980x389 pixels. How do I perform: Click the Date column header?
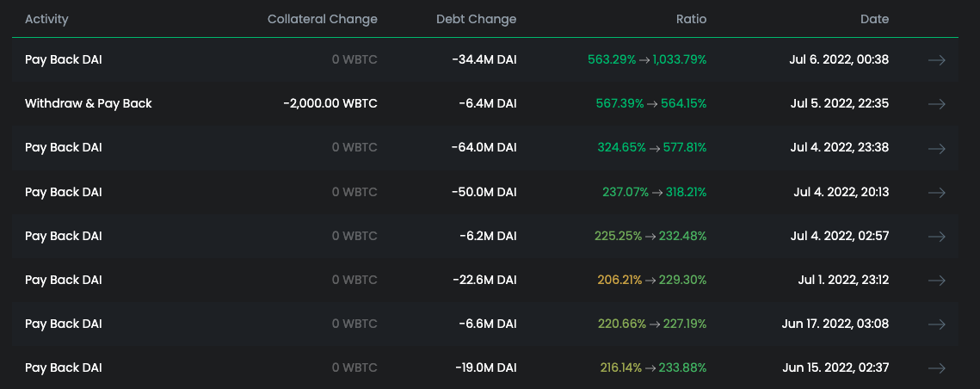point(874,19)
